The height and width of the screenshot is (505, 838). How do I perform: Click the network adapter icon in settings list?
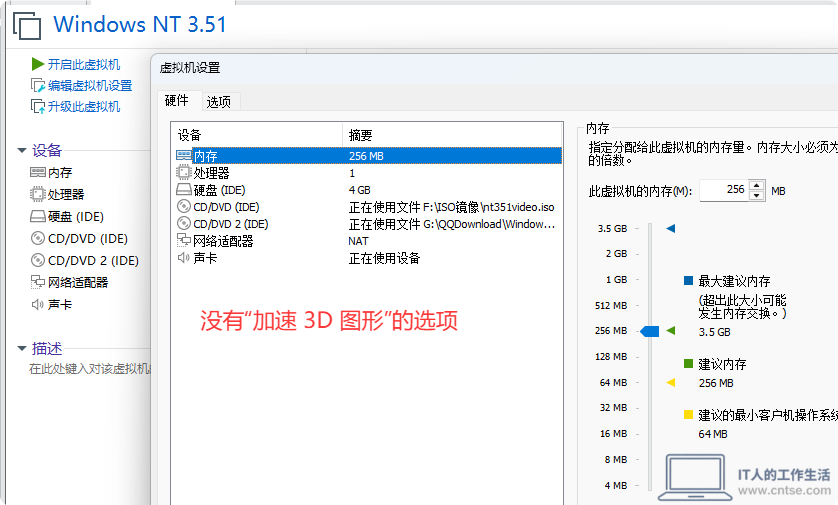[x=184, y=240]
